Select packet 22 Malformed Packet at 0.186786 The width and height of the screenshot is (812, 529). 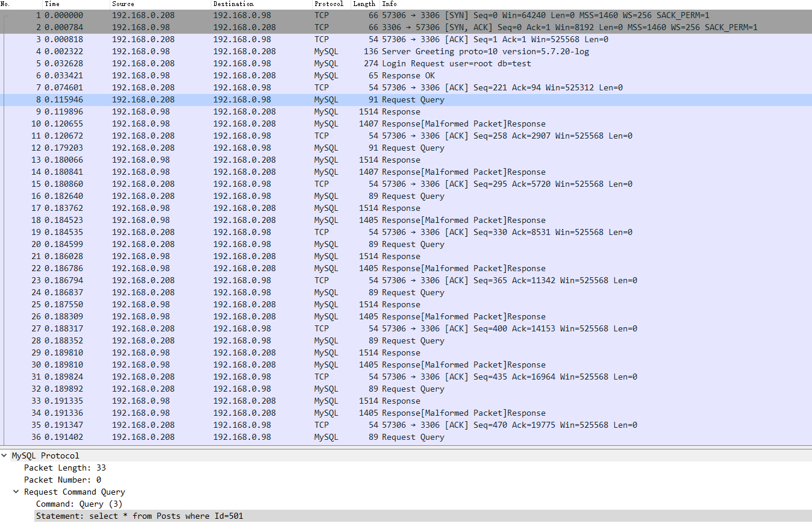click(406, 268)
